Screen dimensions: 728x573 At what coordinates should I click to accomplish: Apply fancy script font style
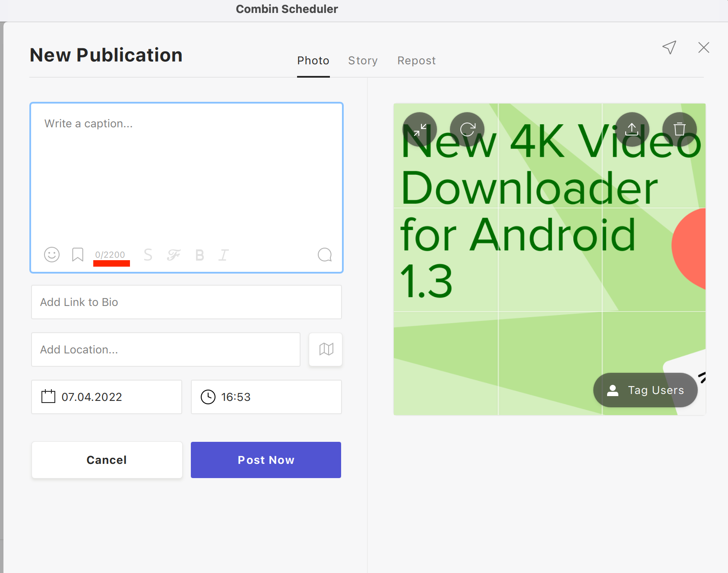[x=174, y=255]
